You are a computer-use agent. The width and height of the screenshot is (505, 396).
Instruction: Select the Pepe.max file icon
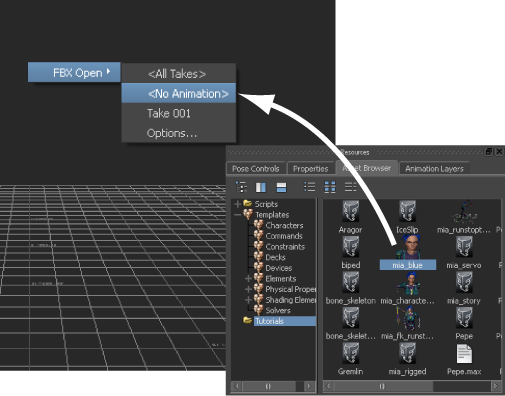(464, 354)
